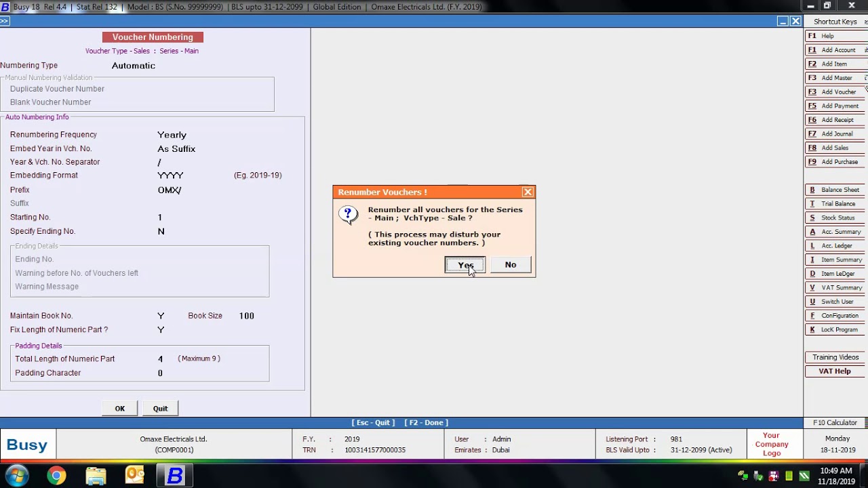Click Quit in Voucher Numbering form

pyautogui.click(x=160, y=408)
